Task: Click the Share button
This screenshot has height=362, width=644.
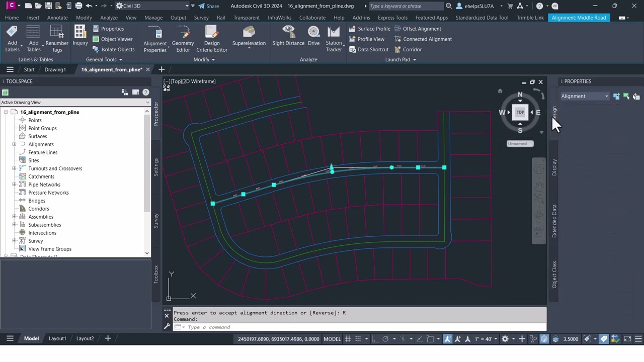Action: [208, 6]
